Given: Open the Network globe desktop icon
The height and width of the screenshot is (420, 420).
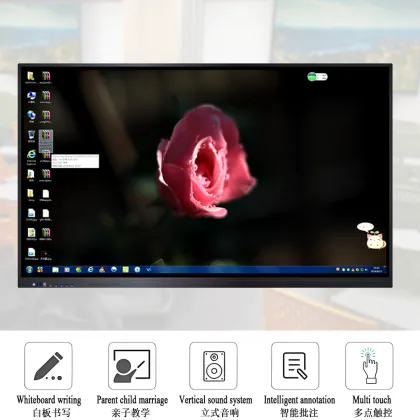Looking at the screenshot, I should click(31, 116).
